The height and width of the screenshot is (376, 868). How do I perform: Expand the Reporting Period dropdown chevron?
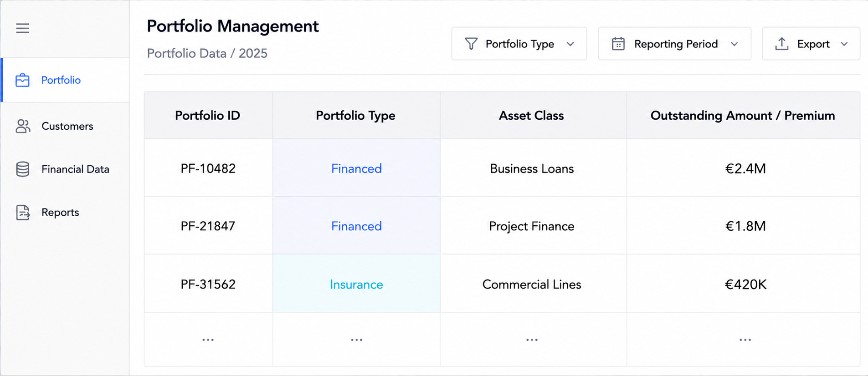(734, 44)
